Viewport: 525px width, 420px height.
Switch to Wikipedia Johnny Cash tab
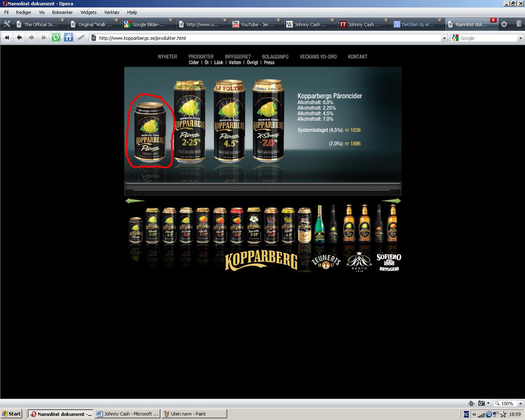(310, 24)
